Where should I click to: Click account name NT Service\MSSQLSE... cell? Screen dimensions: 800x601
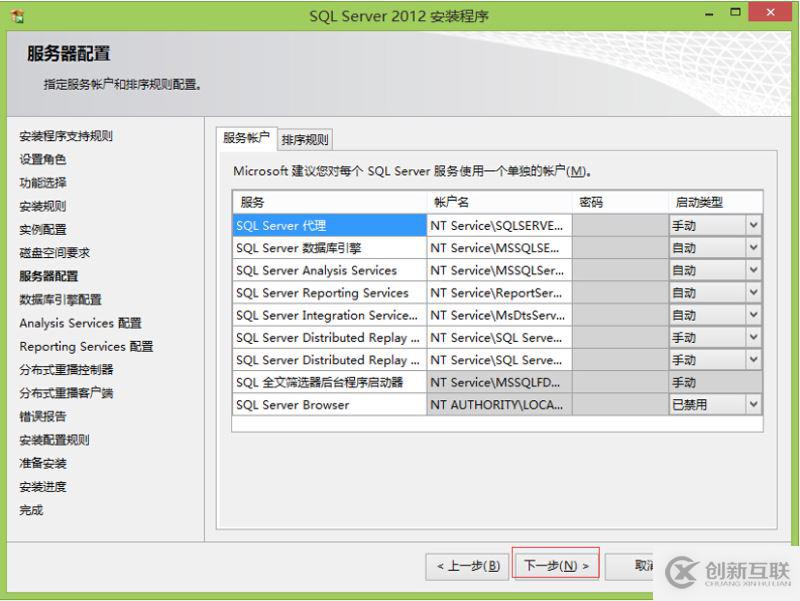click(499, 248)
